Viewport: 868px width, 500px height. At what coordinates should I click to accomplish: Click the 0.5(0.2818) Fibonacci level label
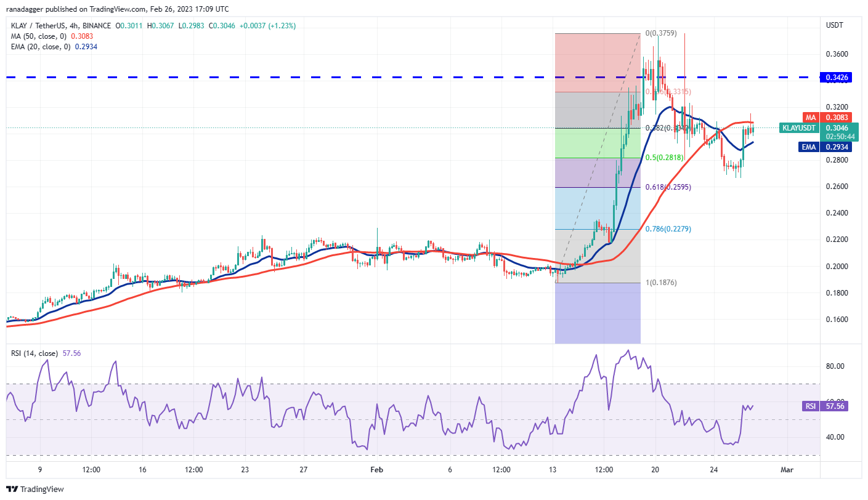coord(665,157)
